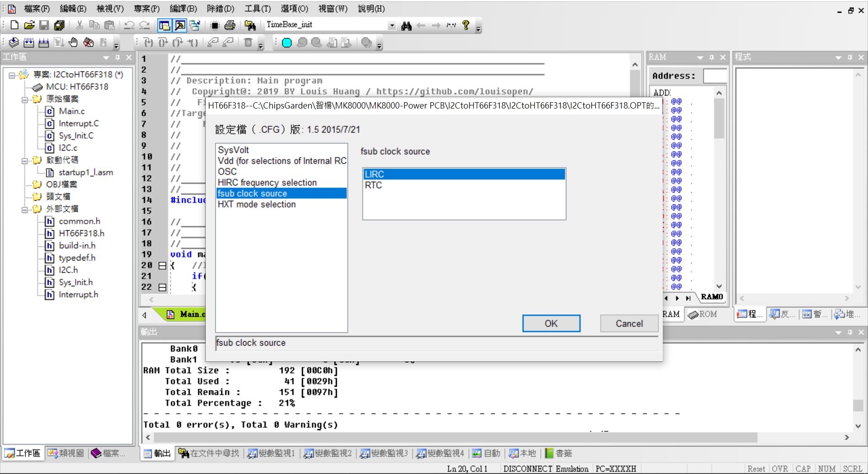Choose RTC as fsub clock source
Image resolution: width=868 pixels, height=474 pixels.
click(x=464, y=185)
